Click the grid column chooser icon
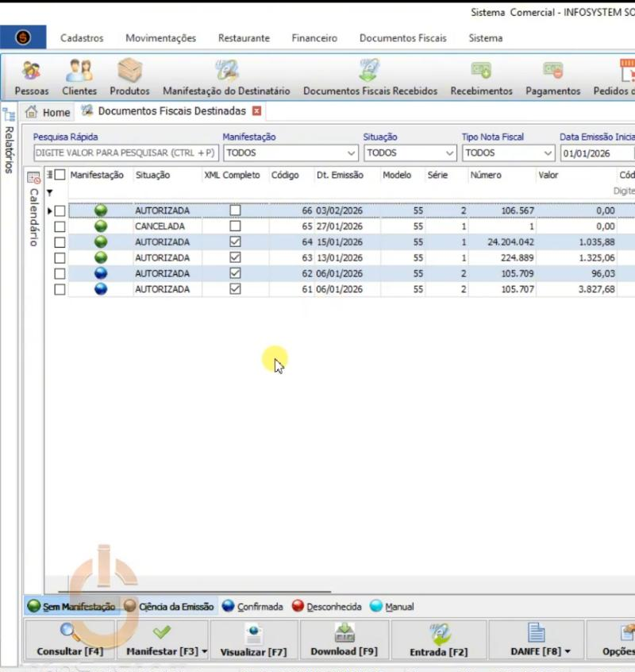The width and height of the screenshot is (635, 672). point(50,175)
